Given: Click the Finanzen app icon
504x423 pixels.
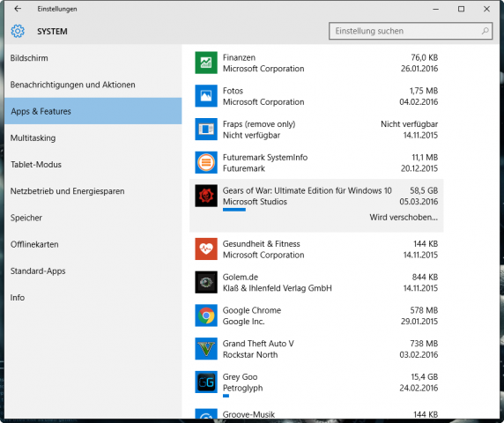Looking at the screenshot, I should point(206,63).
